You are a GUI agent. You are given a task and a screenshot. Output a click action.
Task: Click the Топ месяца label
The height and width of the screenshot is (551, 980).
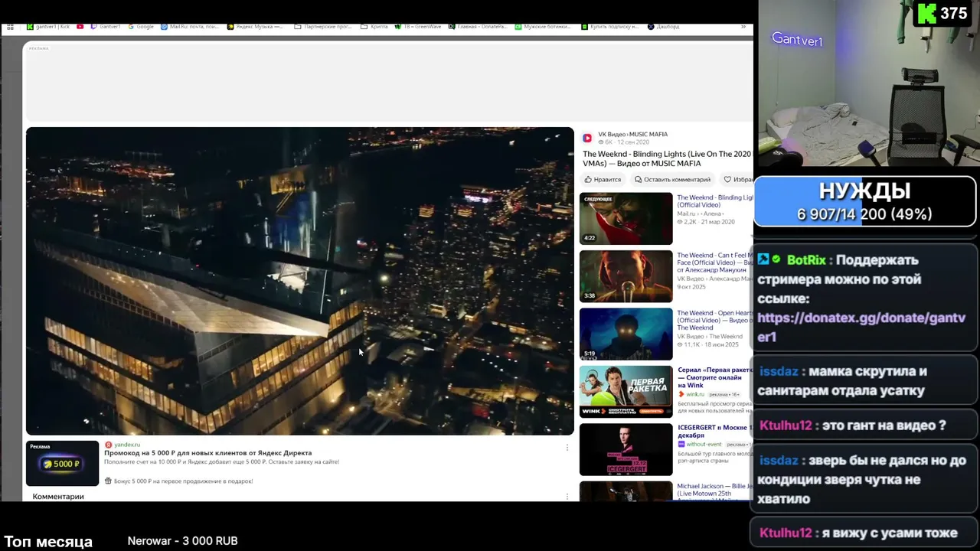coord(48,542)
